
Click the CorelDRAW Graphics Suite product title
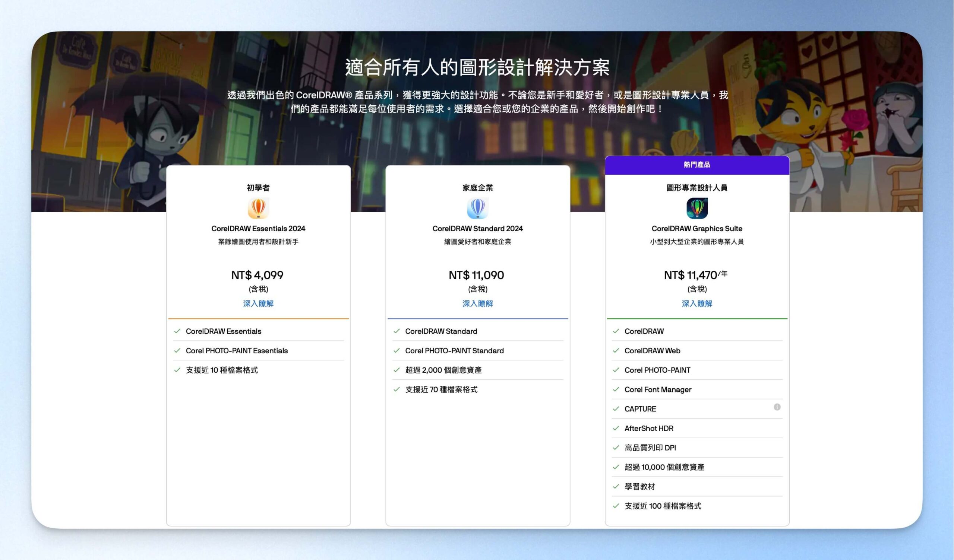[x=697, y=229]
